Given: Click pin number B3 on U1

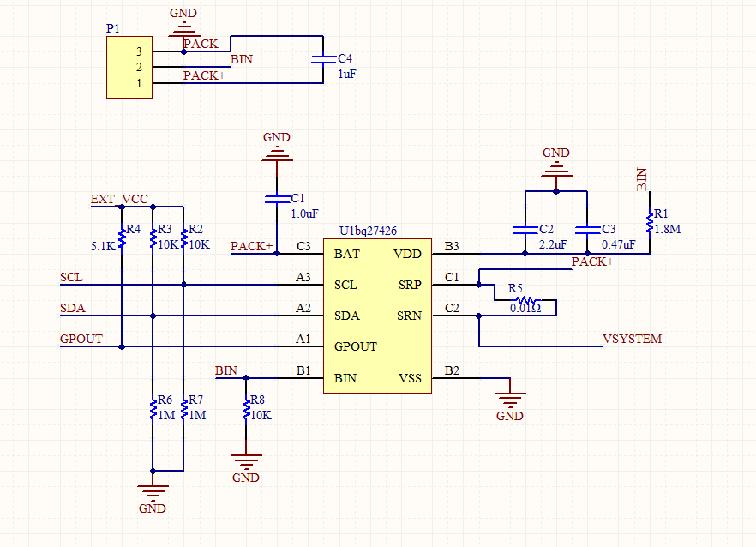Looking at the screenshot, I should [452, 246].
